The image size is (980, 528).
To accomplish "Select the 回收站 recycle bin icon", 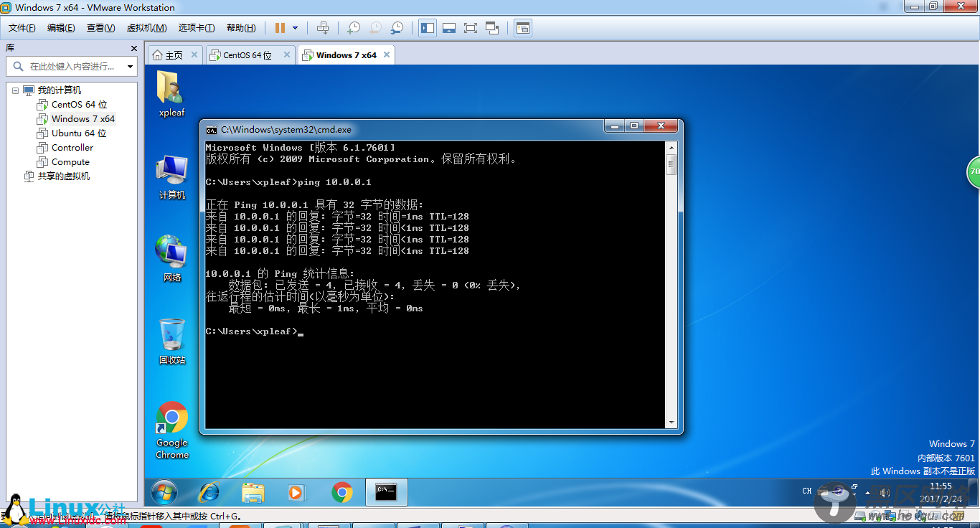I will point(172,341).
